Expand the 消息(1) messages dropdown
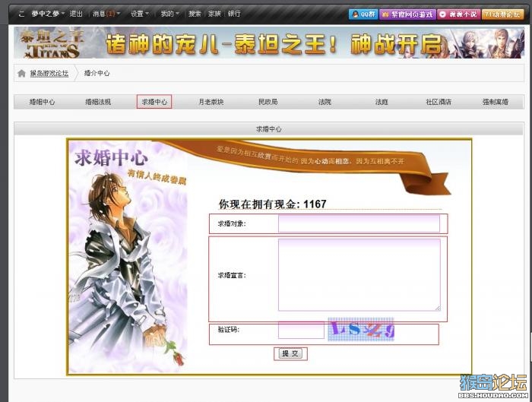Viewport: 532px width, 402px height. click(106, 14)
